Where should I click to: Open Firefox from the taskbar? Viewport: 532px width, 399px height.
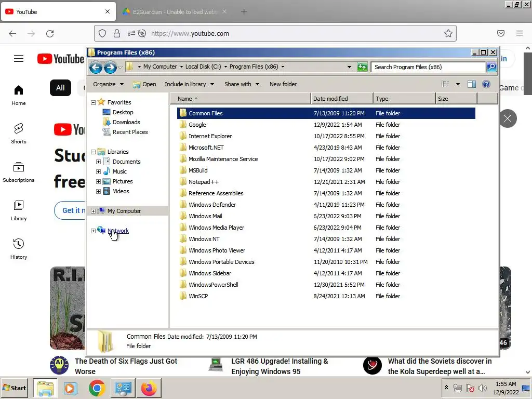(x=149, y=388)
